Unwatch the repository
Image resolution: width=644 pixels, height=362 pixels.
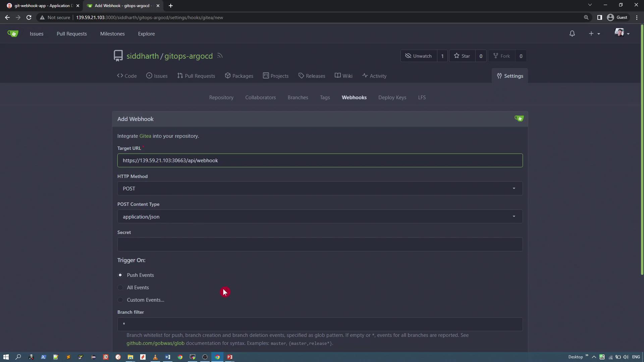click(419, 56)
